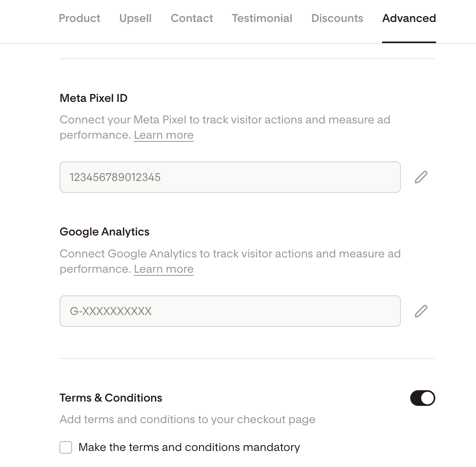Go to the Contact tab
Viewport: 476px width, 467px height.
coord(192,18)
